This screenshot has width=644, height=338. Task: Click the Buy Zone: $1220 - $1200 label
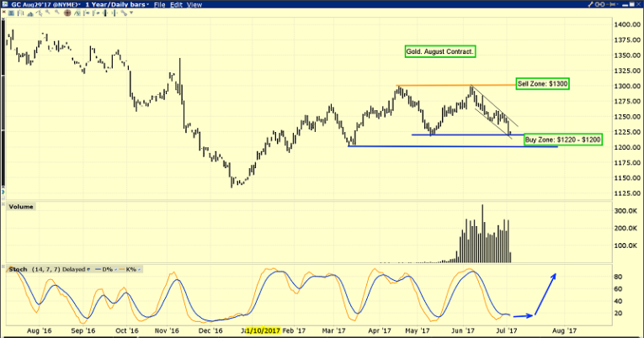562,138
